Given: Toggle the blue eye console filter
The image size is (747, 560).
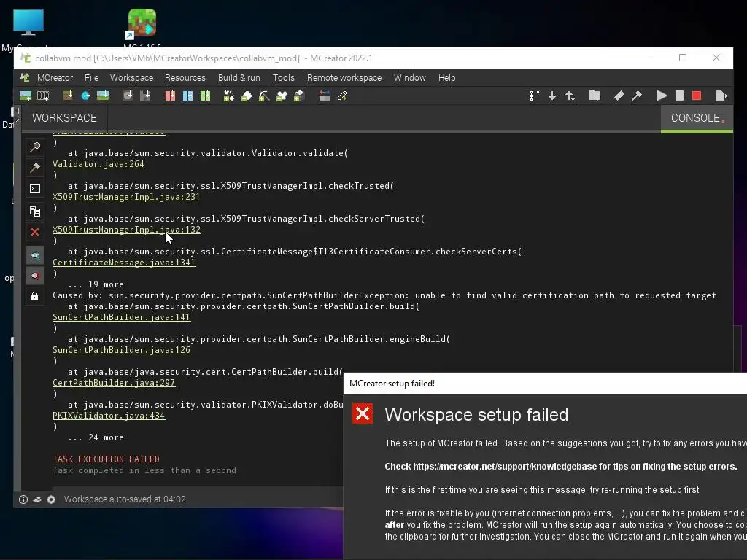Looking at the screenshot, I should tap(35, 255).
